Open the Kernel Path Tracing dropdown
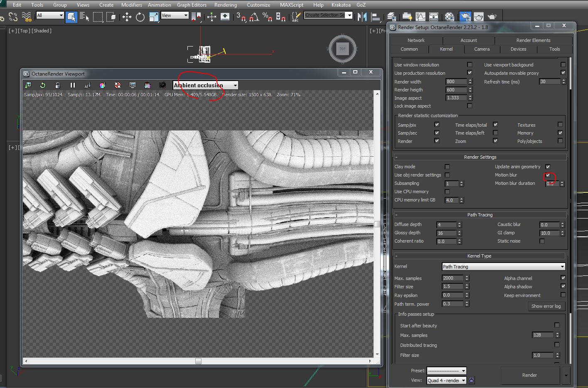Image resolution: width=588 pixels, height=388 pixels. (503, 267)
